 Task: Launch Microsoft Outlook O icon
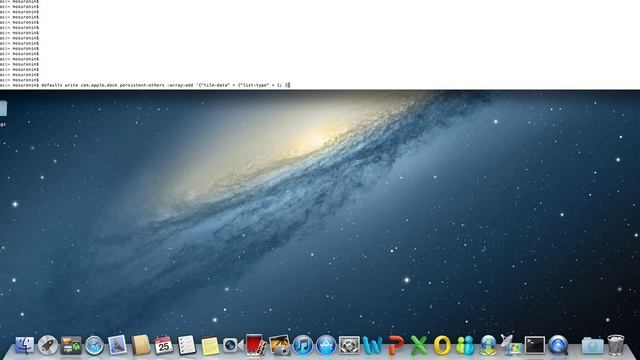(x=442, y=345)
